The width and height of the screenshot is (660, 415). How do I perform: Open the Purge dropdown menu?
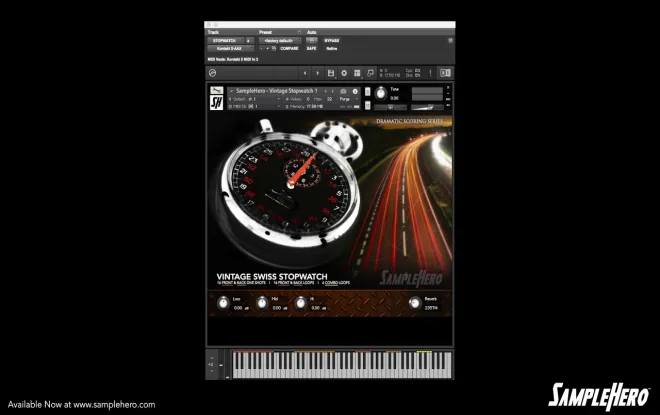[x=348, y=99]
